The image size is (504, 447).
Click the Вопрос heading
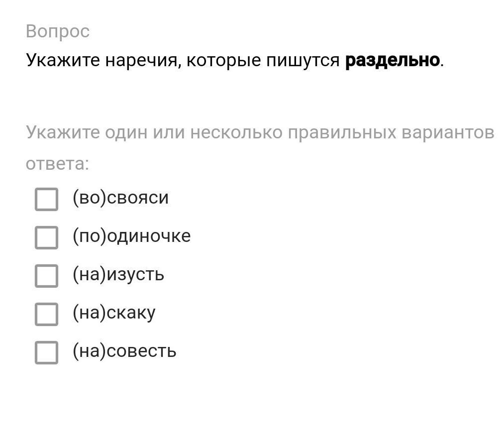58,32
